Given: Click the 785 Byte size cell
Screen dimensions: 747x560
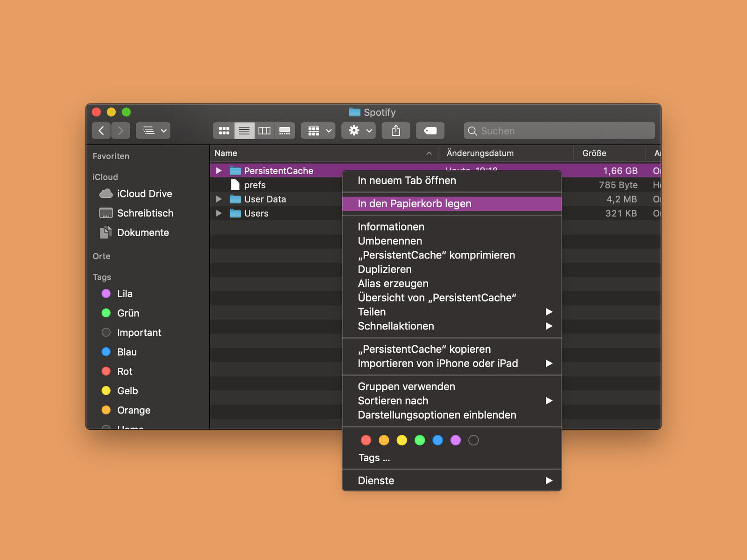Looking at the screenshot, I should (x=618, y=185).
